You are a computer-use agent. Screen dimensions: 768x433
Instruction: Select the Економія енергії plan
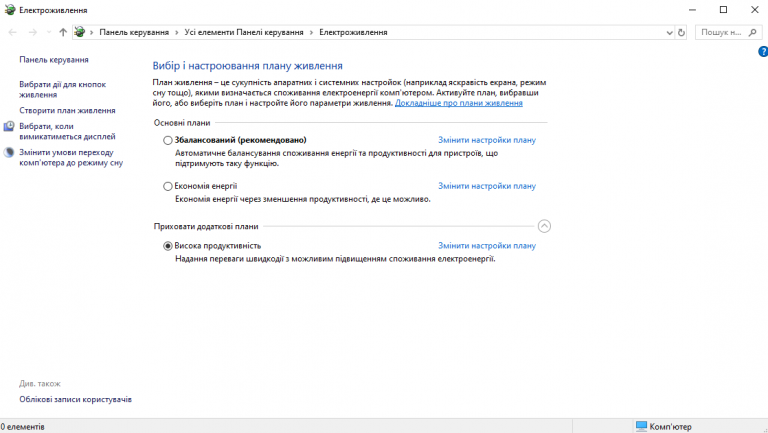[168, 187]
